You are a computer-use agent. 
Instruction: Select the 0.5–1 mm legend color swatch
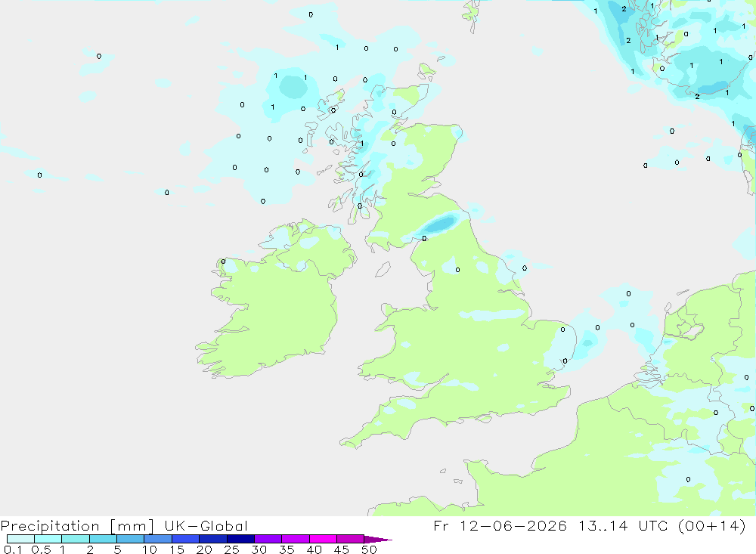tap(48, 539)
